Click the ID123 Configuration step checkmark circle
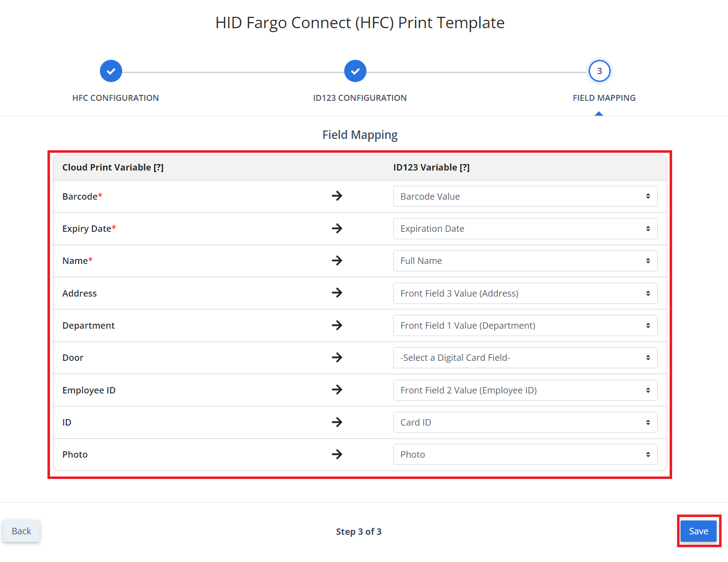Image resolution: width=728 pixels, height=562 pixels. click(355, 71)
